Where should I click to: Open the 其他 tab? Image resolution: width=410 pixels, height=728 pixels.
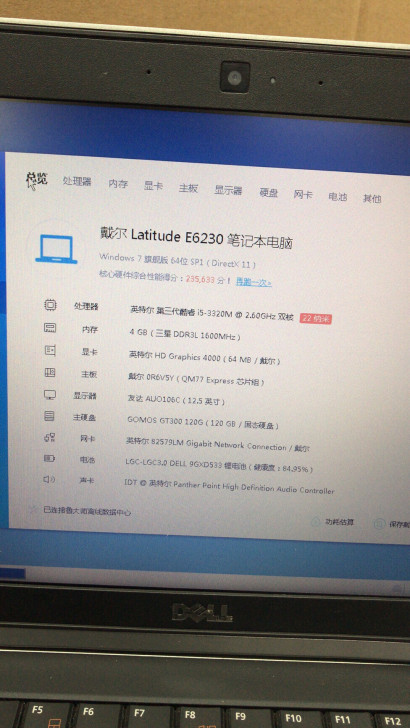point(372,198)
